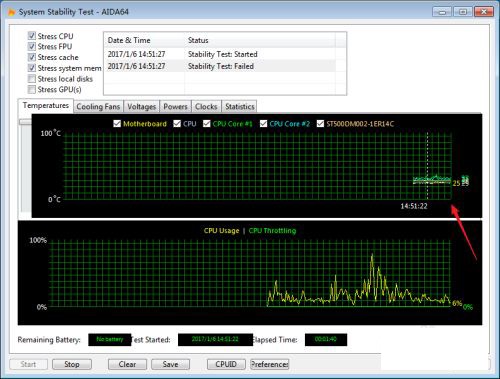Toggle CPU Core #1 graph checkbox
Viewport: 500px width, 379px height.
pyautogui.click(x=207, y=124)
